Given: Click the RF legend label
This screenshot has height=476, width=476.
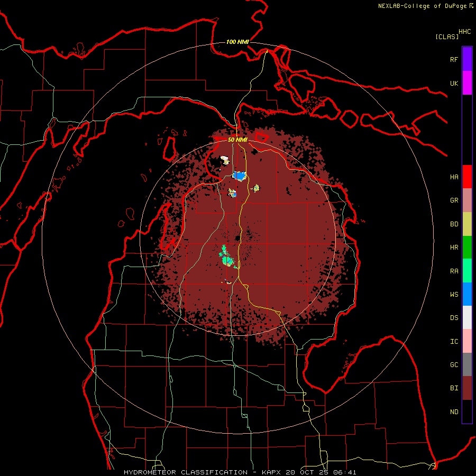Looking at the screenshot, I should pos(454,59).
